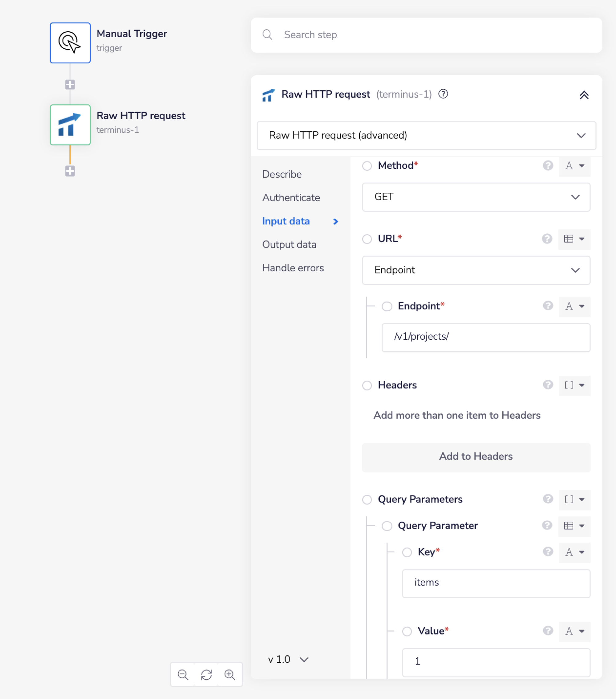Select the Query Parameters radio button
This screenshot has width=616, height=699.
[367, 500]
